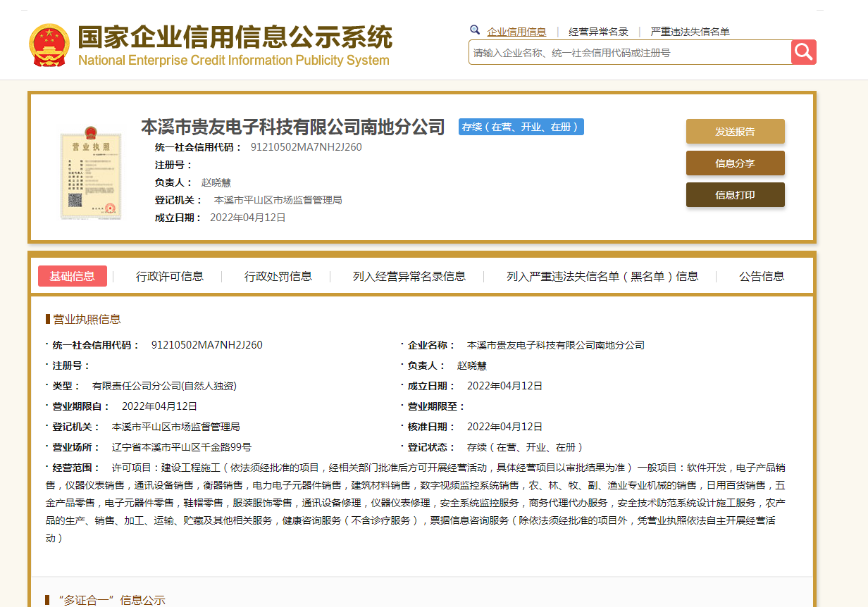Click the 发送报告 button
The height and width of the screenshot is (607, 868).
(735, 131)
